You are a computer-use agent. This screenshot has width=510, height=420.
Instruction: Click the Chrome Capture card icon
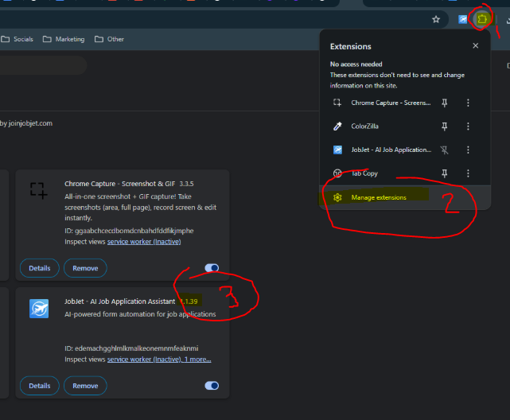coord(39,190)
